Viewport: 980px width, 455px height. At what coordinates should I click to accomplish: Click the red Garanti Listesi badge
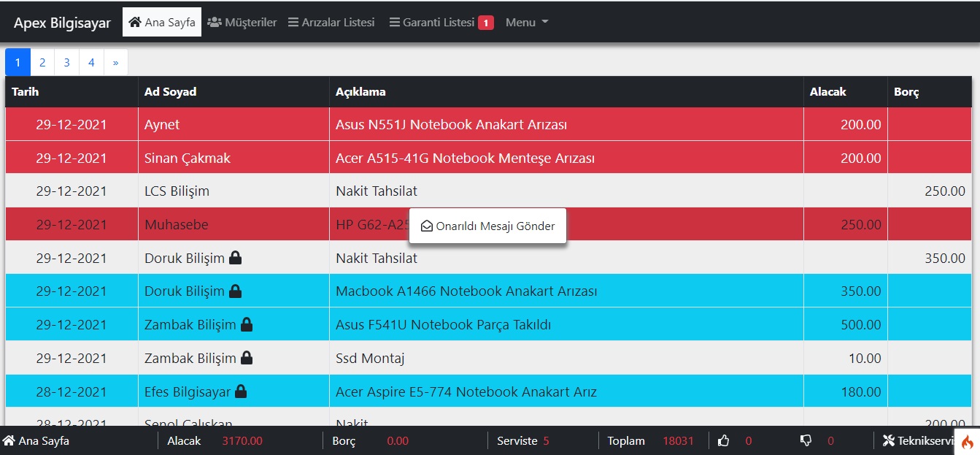coord(486,23)
